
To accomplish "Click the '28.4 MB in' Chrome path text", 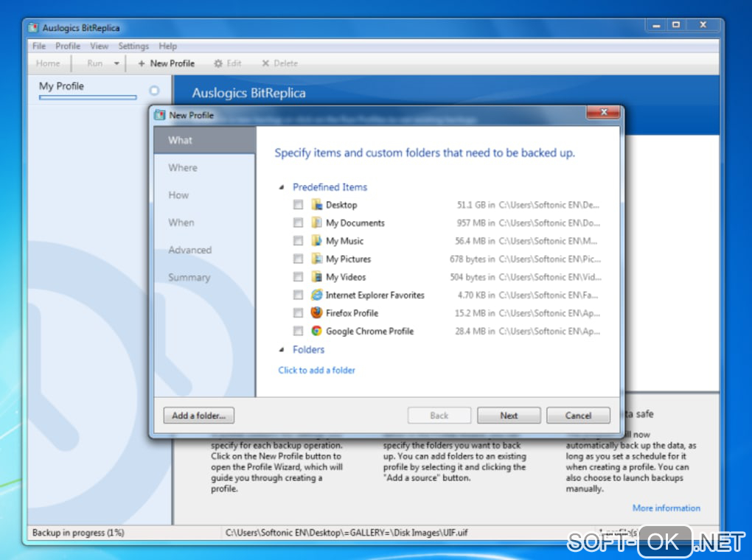I will (528, 332).
